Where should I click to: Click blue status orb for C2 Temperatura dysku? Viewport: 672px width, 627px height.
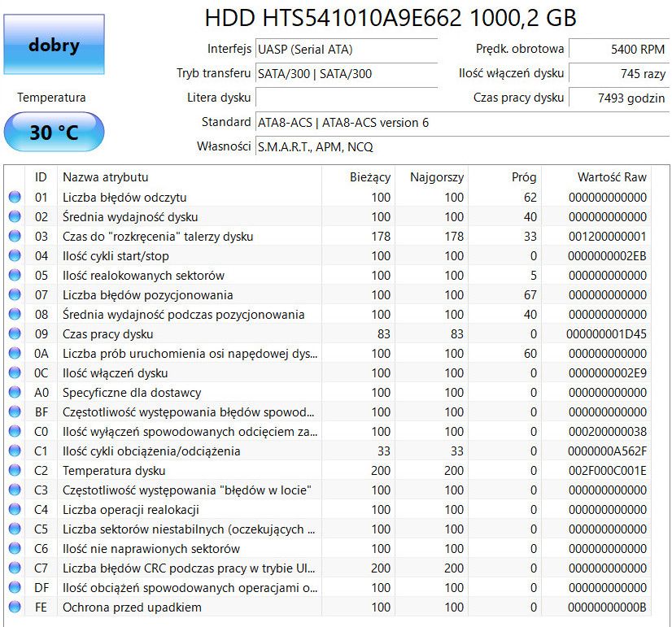coord(15,470)
